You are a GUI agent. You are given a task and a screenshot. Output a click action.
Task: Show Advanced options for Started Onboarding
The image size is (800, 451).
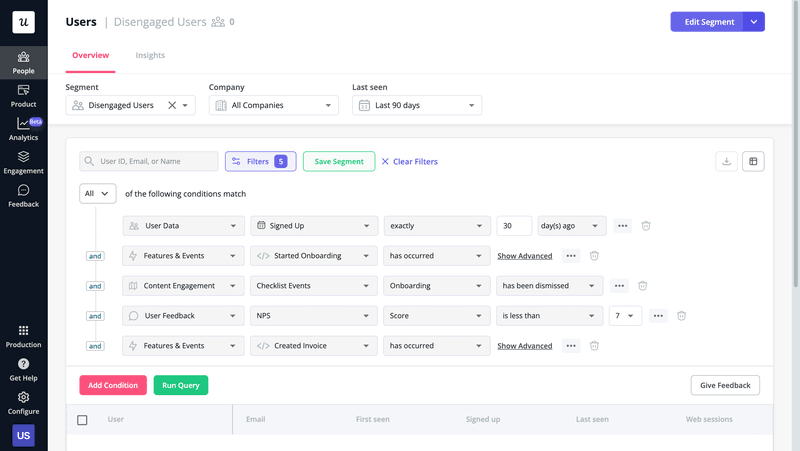[524, 256]
